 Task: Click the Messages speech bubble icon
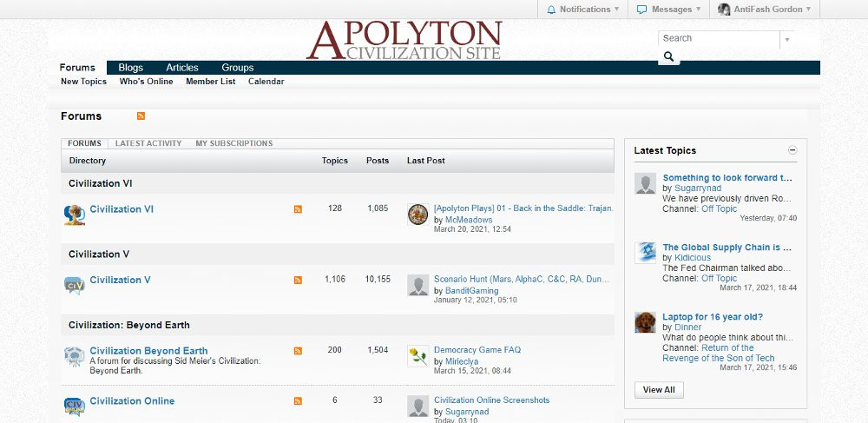tap(641, 10)
